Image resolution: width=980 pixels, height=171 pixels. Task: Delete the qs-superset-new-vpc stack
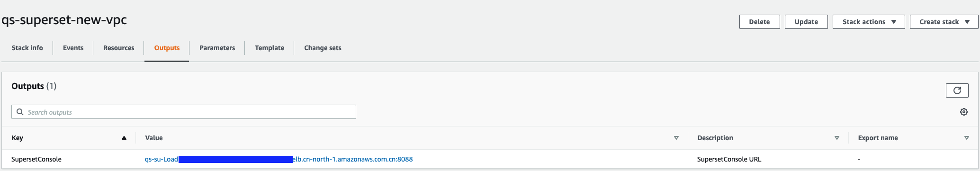[759, 22]
